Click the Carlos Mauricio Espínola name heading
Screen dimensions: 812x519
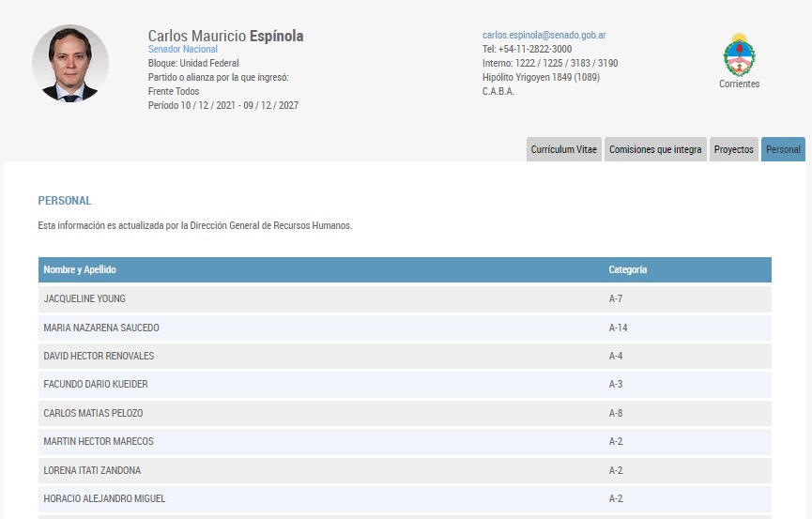(225, 36)
